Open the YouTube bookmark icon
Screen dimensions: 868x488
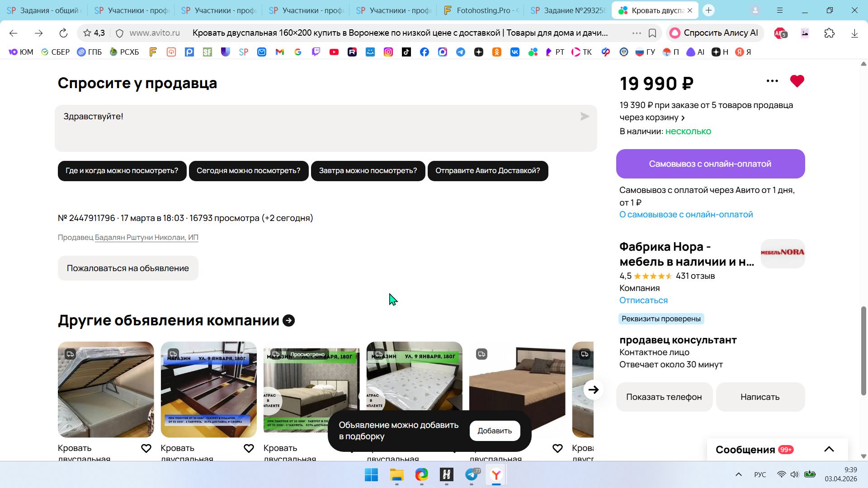tap(334, 52)
